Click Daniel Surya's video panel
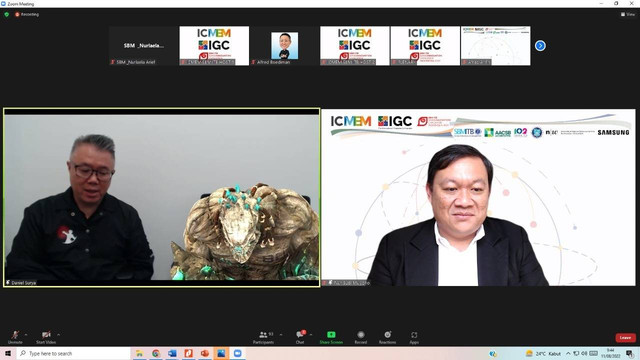The height and width of the screenshot is (360, 640). coord(162,198)
